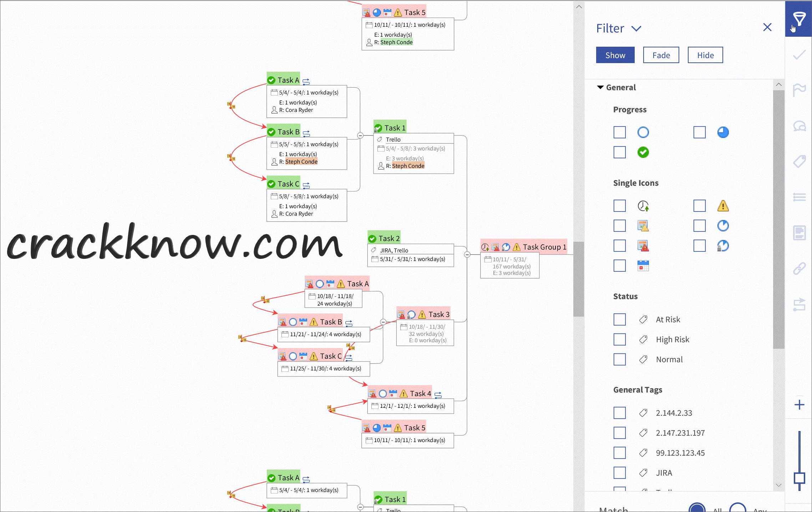Click the JIRA general tag checkbox
Screen dimensions: 812x512
tap(620, 472)
